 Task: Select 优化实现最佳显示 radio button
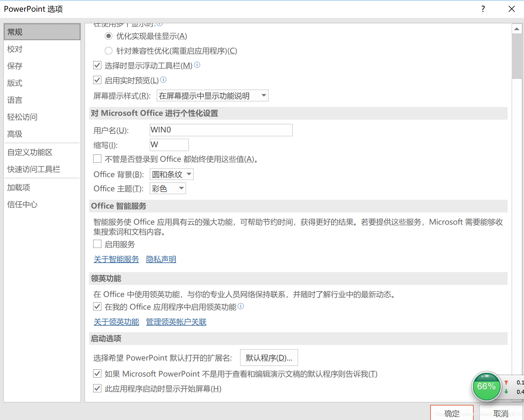109,36
